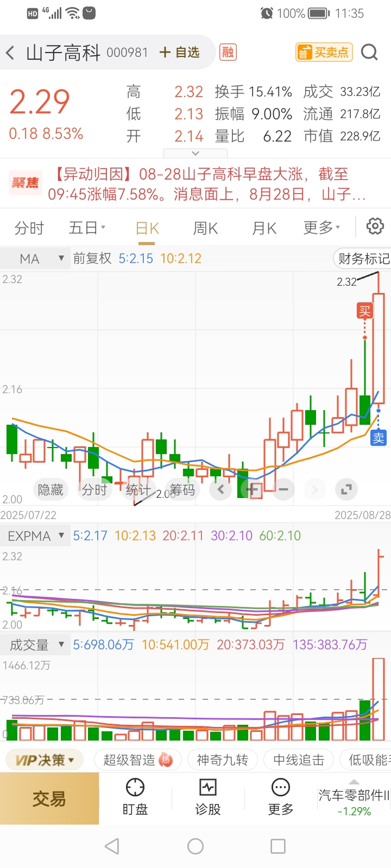Select the 日K tab
Viewport: 391px width, 868px height.
coord(147,228)
